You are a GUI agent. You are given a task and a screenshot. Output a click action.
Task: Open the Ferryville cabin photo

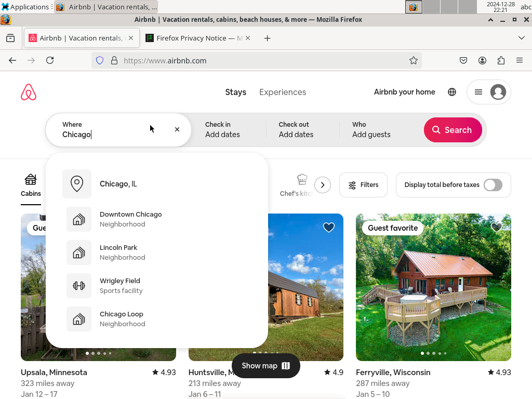pos(433,287)
